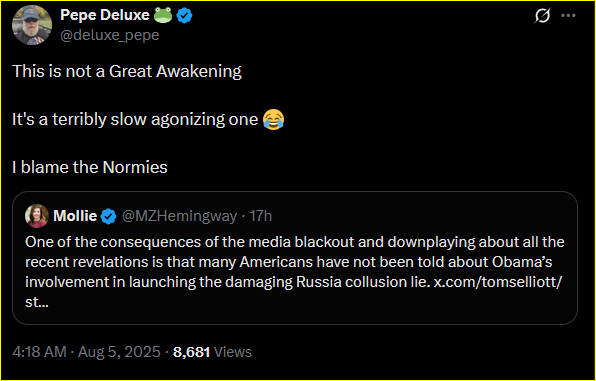This screenshot has width=596, height=381.
Task: Click the laughing-crying emoji in the post
Action: tap(273, 119)
